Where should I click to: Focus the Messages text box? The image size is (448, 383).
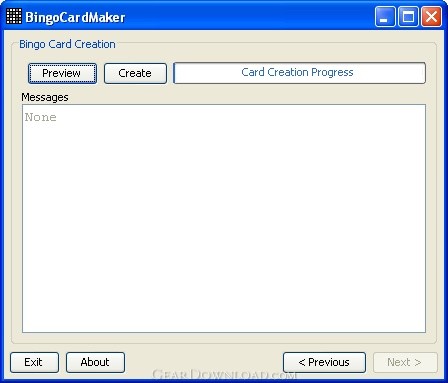tap(224, 218)
